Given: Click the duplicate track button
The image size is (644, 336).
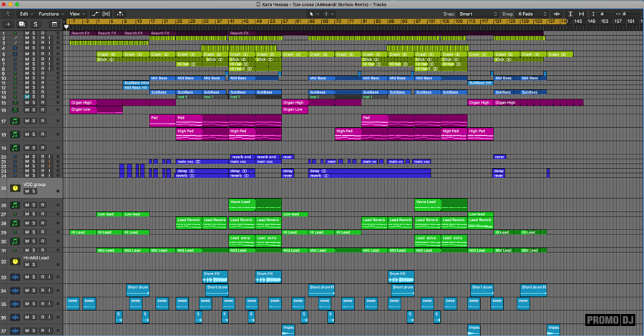Looking at the screenshot, I should 21,24.
